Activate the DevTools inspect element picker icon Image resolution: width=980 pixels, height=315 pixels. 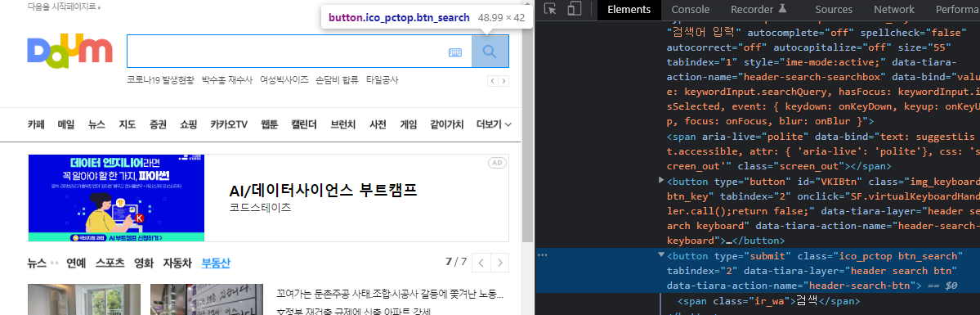coord(550,9)
